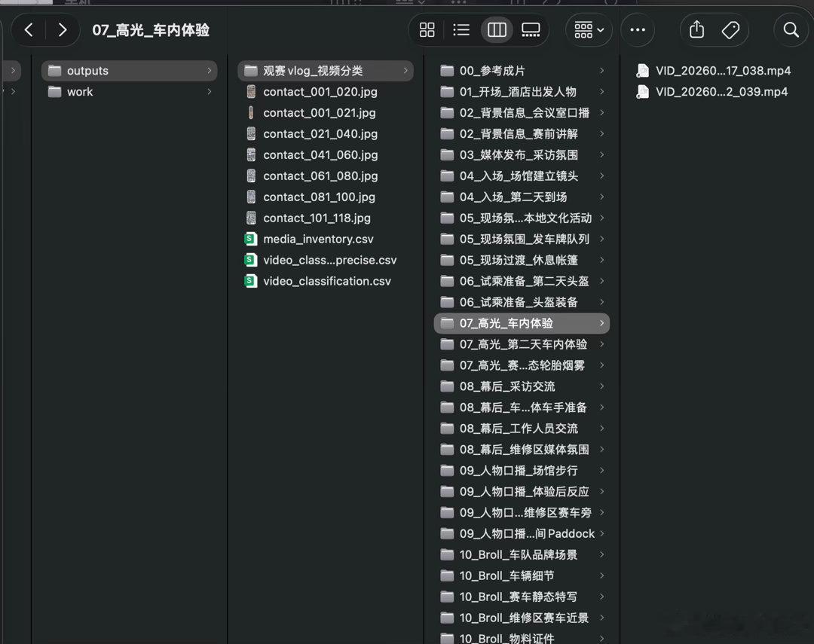Click folder icon of 02_背景信息_赛前讲解
Screen dimensions: 814x644
(x=447, y=134)
